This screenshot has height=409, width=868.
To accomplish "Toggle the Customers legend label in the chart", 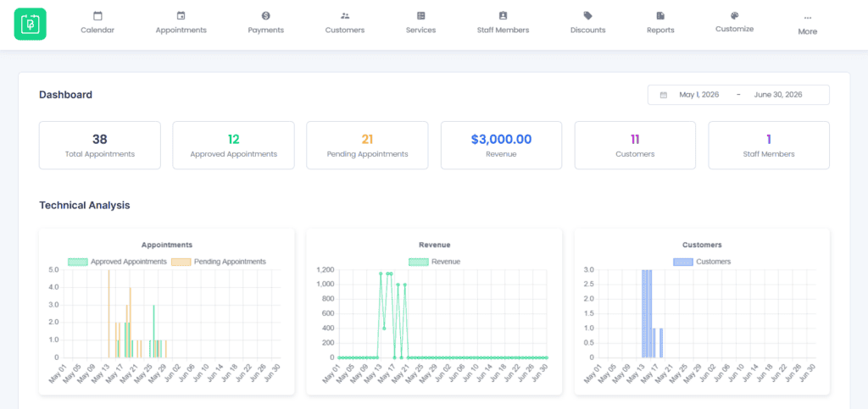I will [x=714, y=262].
